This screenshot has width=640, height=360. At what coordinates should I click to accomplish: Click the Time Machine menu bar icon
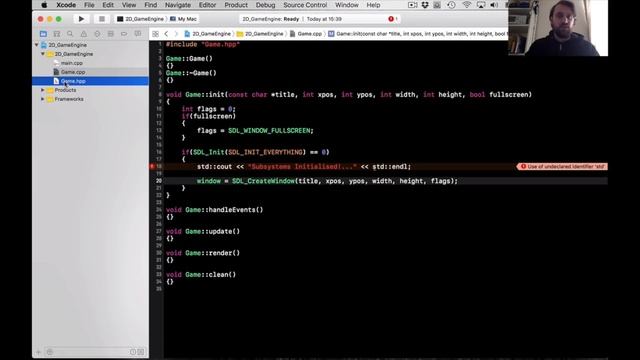pos(451,5)
